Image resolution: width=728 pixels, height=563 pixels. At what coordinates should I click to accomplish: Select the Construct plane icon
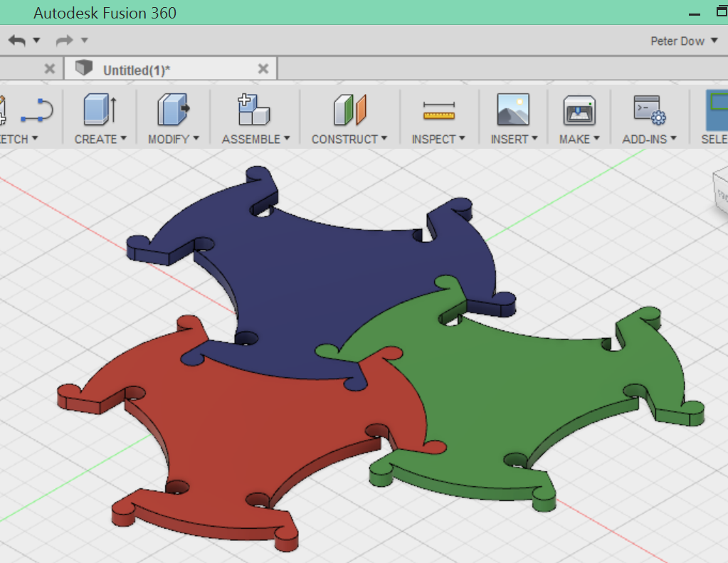pyautogui.click(x=349, y=110)
